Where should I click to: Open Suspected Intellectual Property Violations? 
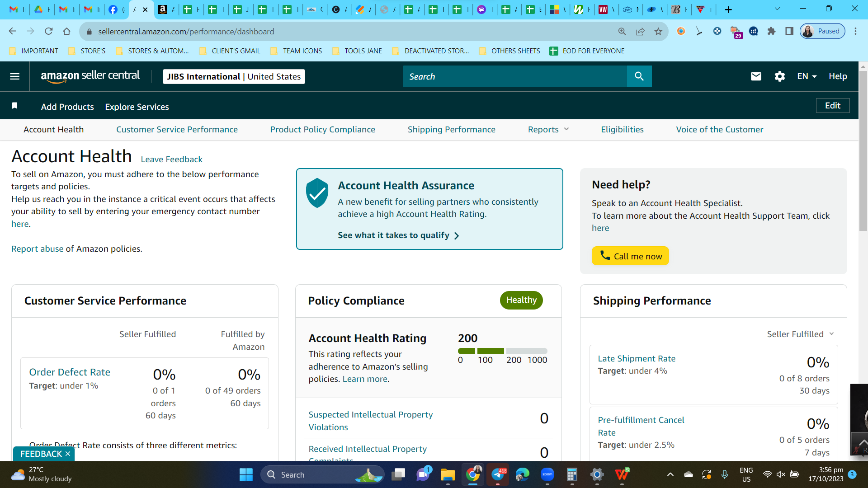(371, 421)
